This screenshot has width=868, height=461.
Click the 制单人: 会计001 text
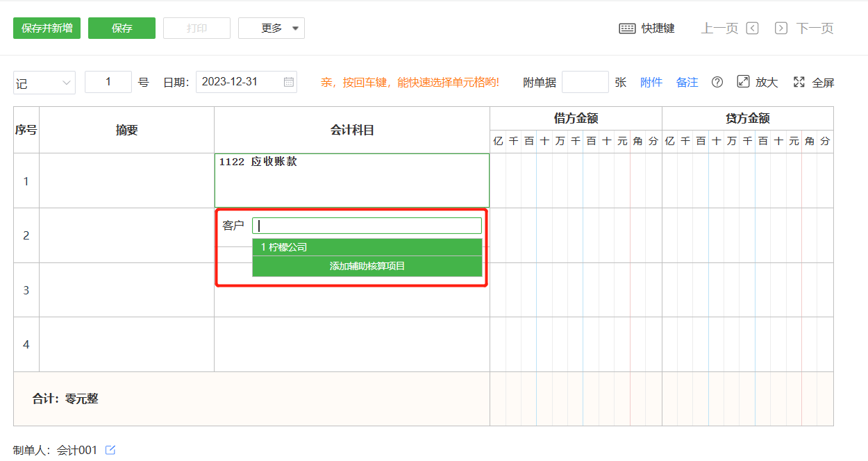[56, 450]
